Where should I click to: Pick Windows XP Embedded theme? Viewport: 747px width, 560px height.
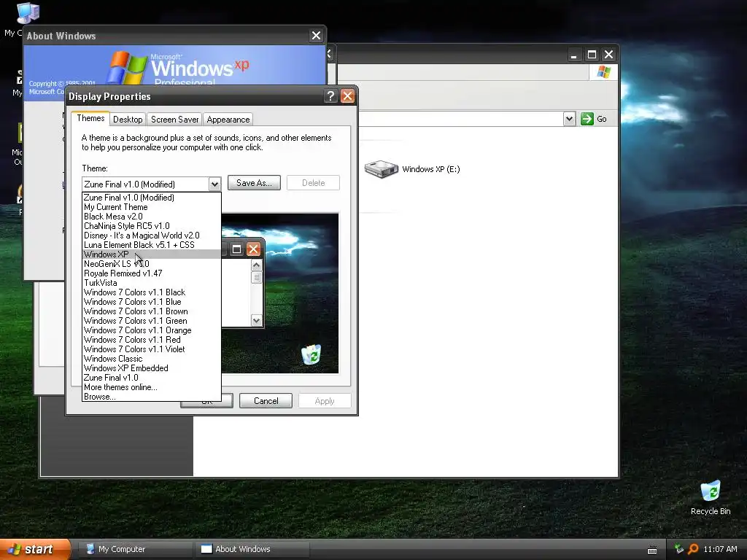[152, 368]
